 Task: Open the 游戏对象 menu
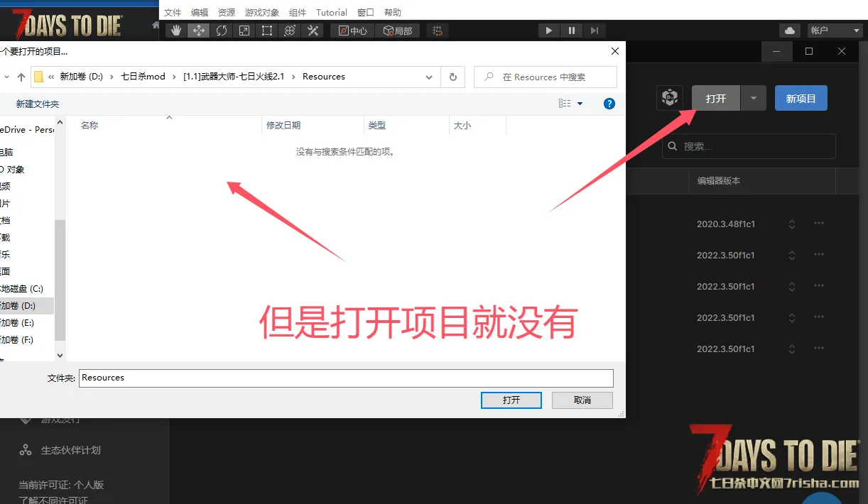tap(262, 12)
